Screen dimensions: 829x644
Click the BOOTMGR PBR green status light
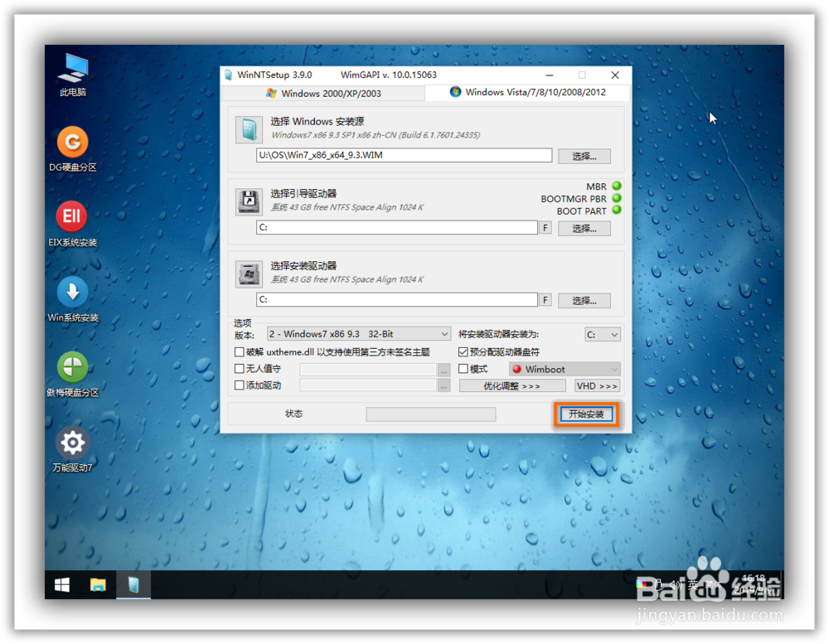click(x=617, y=198)
